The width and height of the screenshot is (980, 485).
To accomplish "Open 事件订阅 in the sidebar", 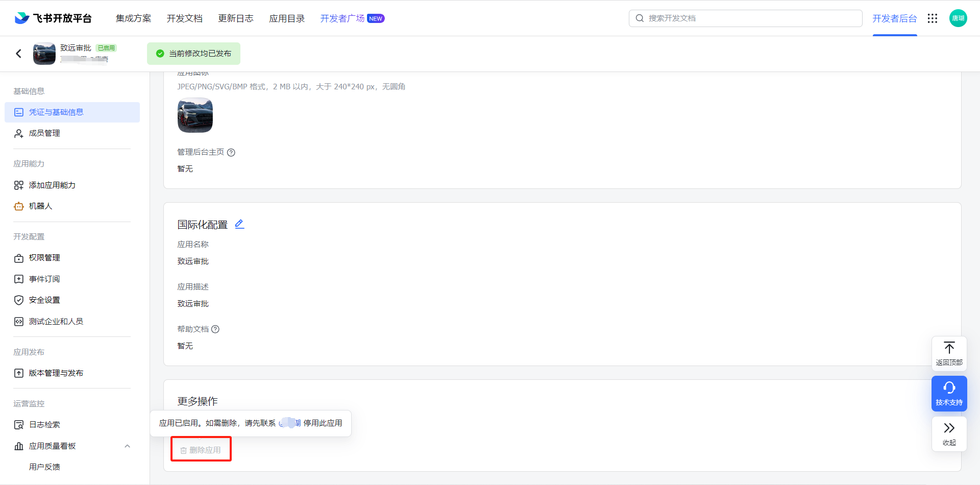I will coord(45,279).
